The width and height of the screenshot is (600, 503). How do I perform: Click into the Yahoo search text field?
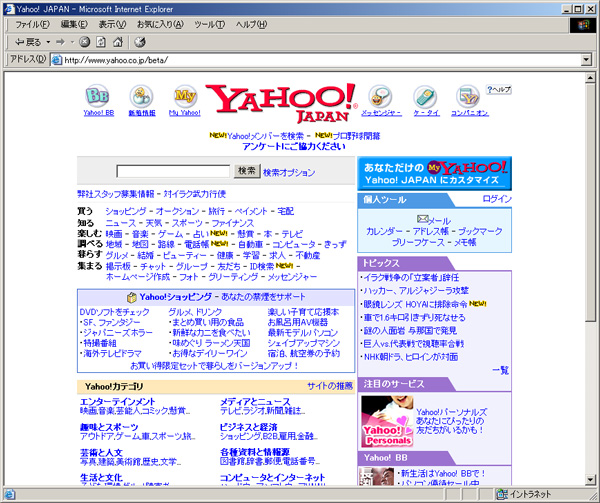[x=173, y=171]
